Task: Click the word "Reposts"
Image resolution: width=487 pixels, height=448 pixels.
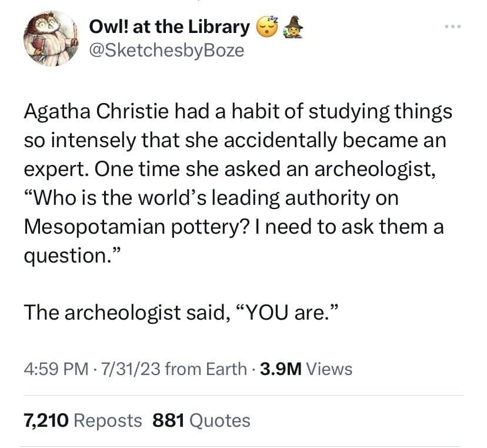Action: click(109, 420)
